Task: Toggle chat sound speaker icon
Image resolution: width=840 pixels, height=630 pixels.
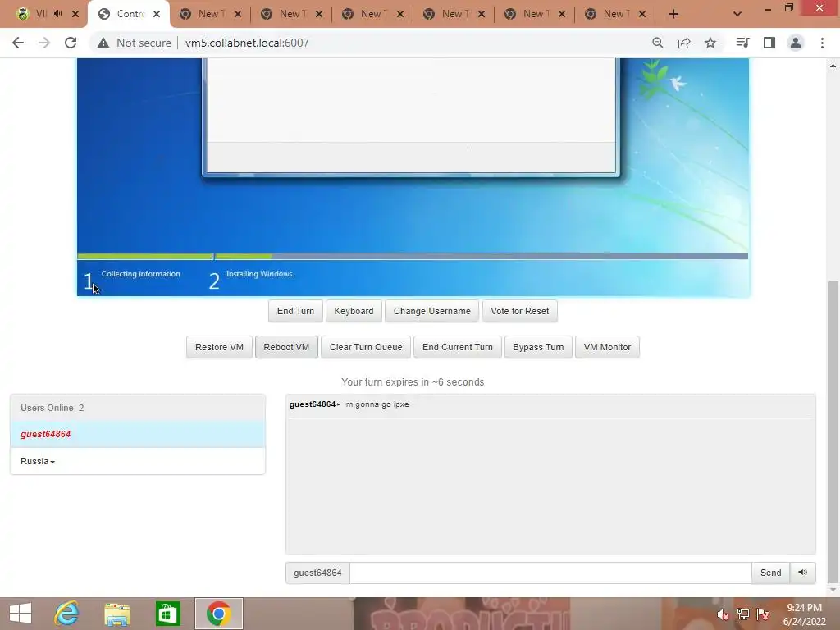Action: click(x=802, y=573)
